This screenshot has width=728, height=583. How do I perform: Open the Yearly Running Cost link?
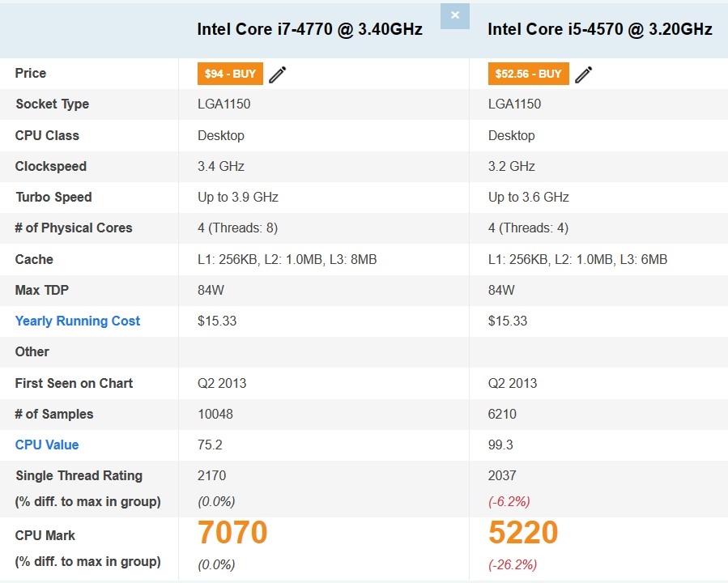point(78,321)
